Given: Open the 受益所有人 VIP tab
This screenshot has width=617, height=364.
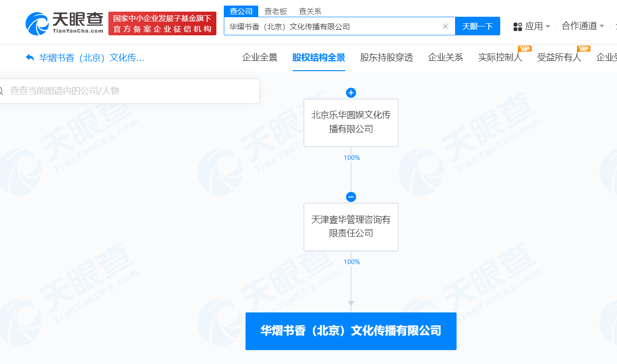Looking at the screenshot, I should [559, 58].
